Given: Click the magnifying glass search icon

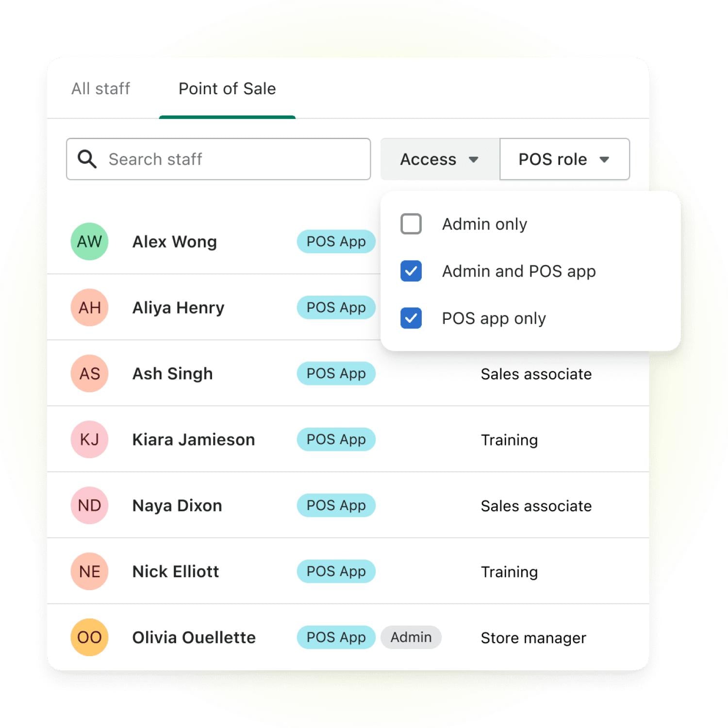Looking at the screenshot, I should click(87, 159).
